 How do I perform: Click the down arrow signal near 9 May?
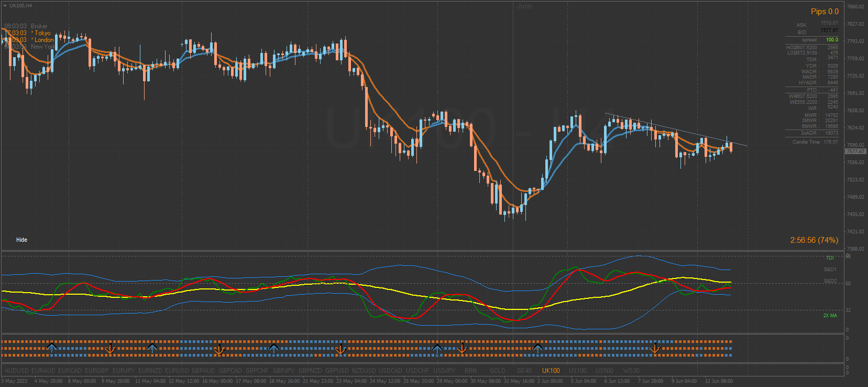click(110, 349)
